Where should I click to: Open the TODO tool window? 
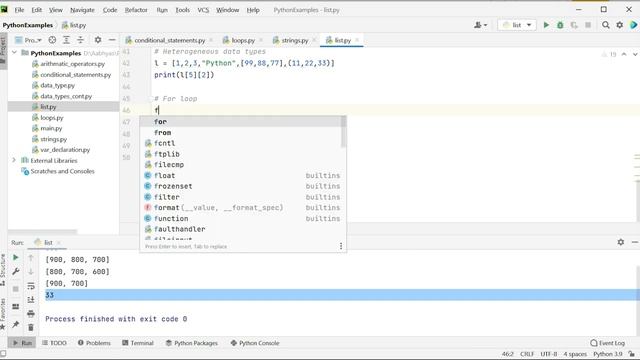click(54, 343)
